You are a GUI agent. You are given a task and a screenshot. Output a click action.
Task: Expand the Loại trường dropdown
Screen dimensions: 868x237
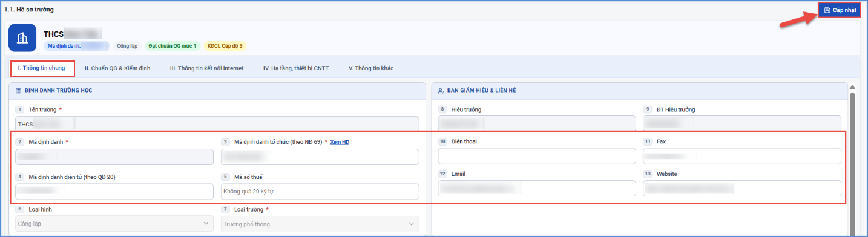[x=320, y=224]
